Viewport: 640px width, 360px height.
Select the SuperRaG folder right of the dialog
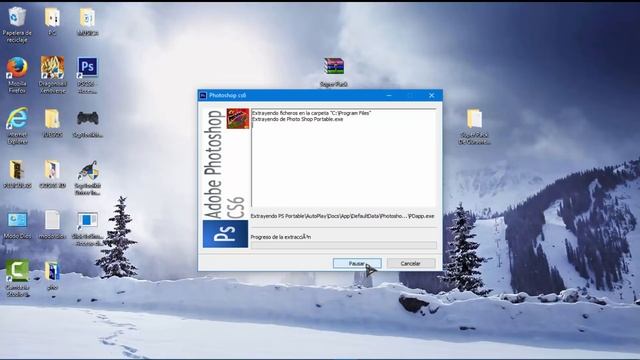(474, 127)
